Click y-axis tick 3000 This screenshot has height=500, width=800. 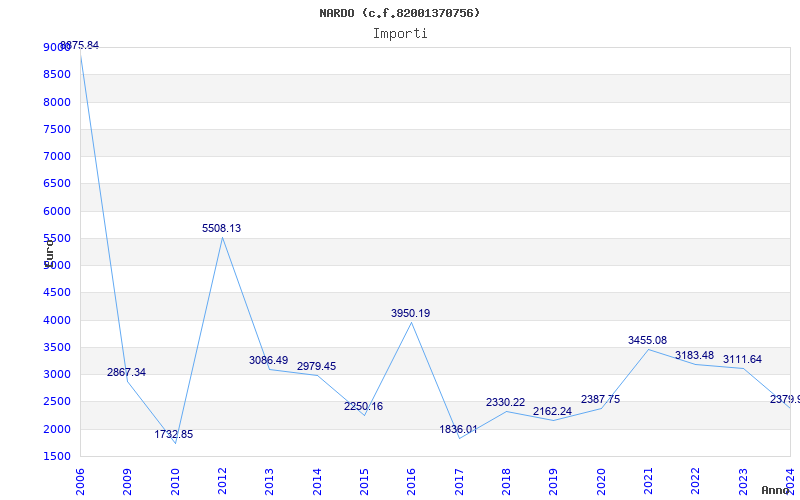[57, 374]
